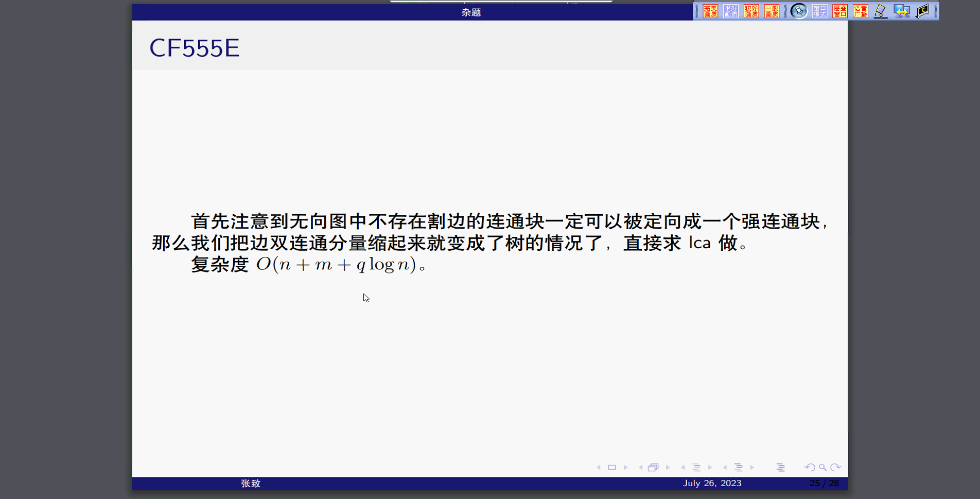The image size is (980, 499).
Task: Click the presentation outline icon beside the back arrow
Action: (x=781, y=468)
